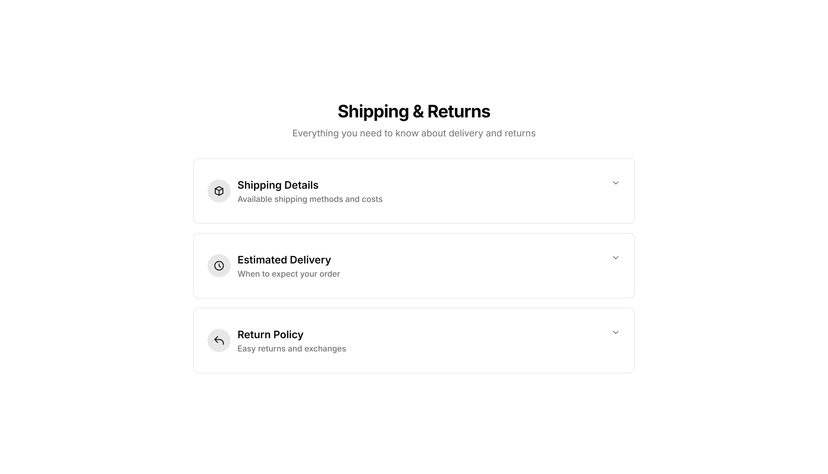Click 'Easy returns and exchanges' text
Image resolution: width=828 pixels, height=474 pixels.
291,348
